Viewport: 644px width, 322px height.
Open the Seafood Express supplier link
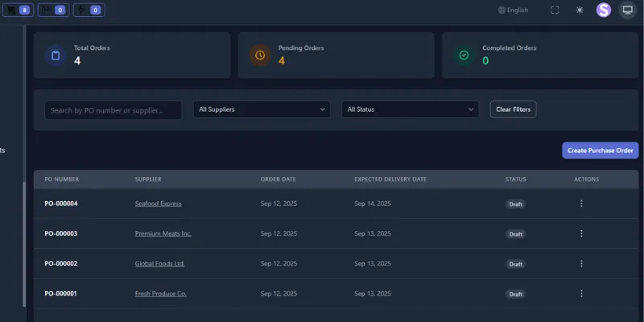pos(159,204)
